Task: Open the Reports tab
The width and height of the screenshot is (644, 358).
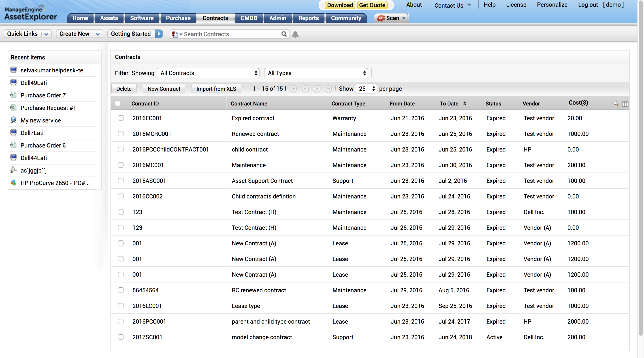Action: click(308, 18)
